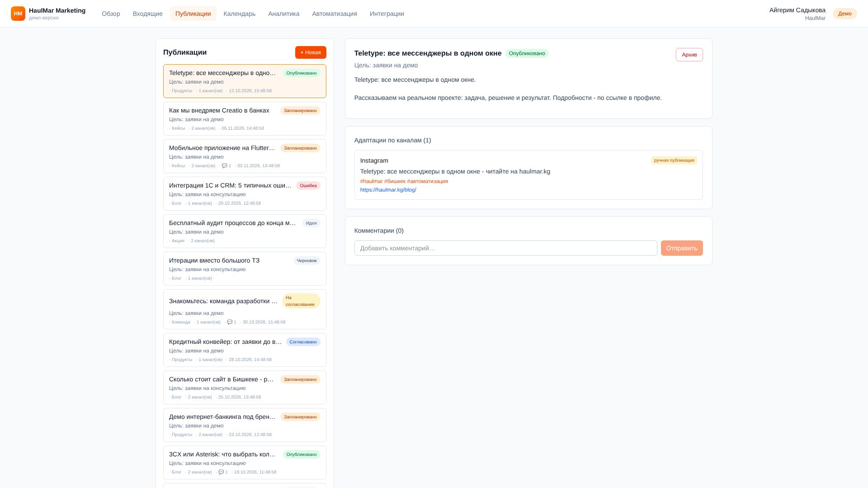868x488 pixels.
Task: Open the haulmar.kg/blog link
Action: pyautogui.click(x=388, y=190)
